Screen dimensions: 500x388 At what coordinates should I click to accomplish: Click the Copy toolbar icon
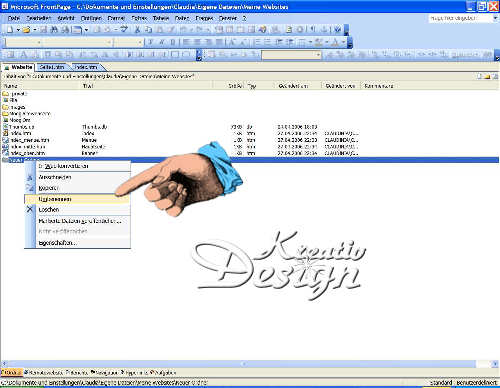pyautogui.click(x=148, y=30)
